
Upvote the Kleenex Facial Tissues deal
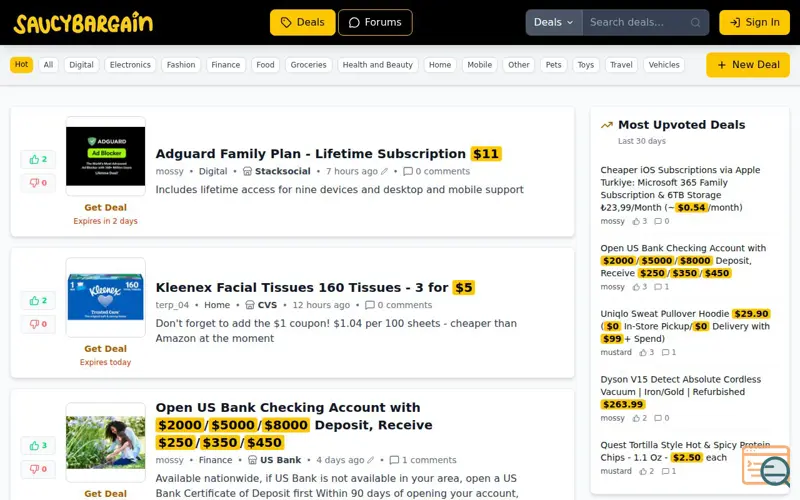[x=38, y=301]
